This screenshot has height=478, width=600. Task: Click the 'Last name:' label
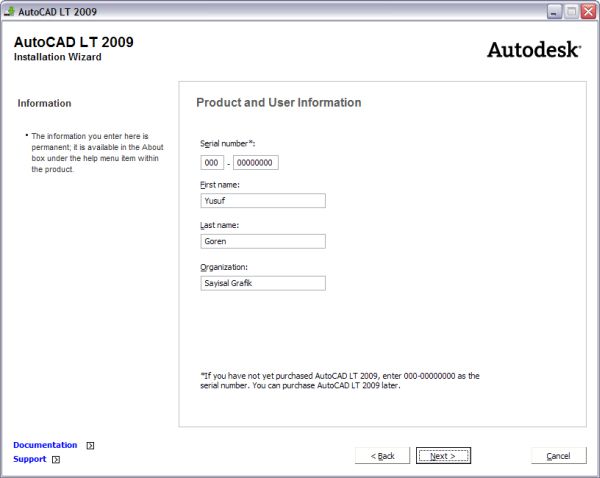click(220, 225)
